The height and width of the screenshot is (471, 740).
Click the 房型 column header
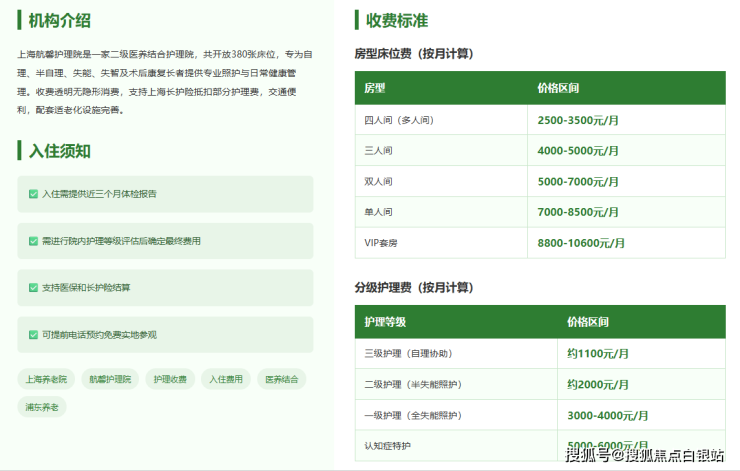click(375, 88)
